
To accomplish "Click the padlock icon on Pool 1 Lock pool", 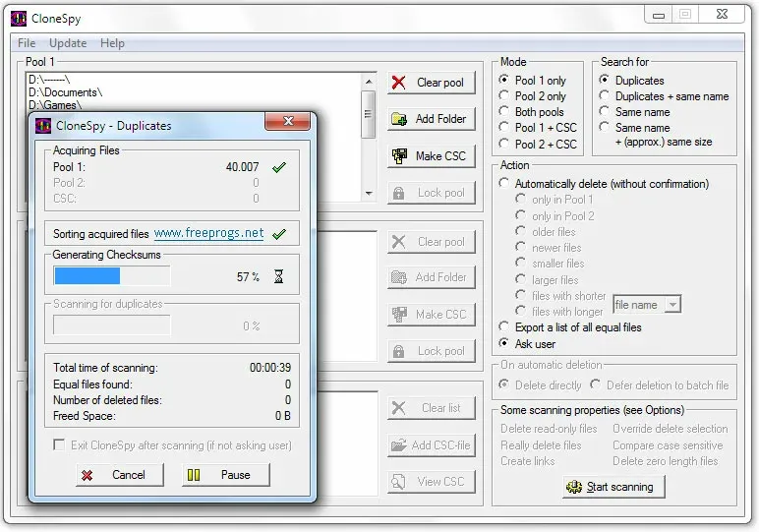I will point(398,193).
